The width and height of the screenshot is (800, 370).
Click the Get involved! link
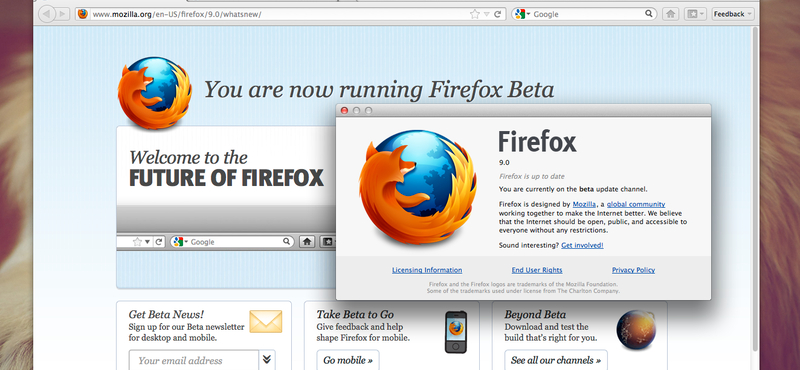[x=582, y=245]
